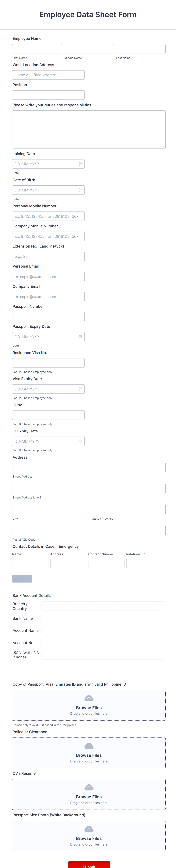Select the Personal Mobile Number field
The width and height of the screenshot is (176, 868).
point(48,216)
